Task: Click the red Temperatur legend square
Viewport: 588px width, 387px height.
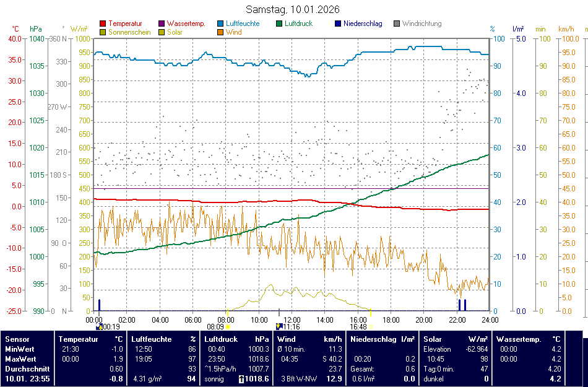Action: 103,24
